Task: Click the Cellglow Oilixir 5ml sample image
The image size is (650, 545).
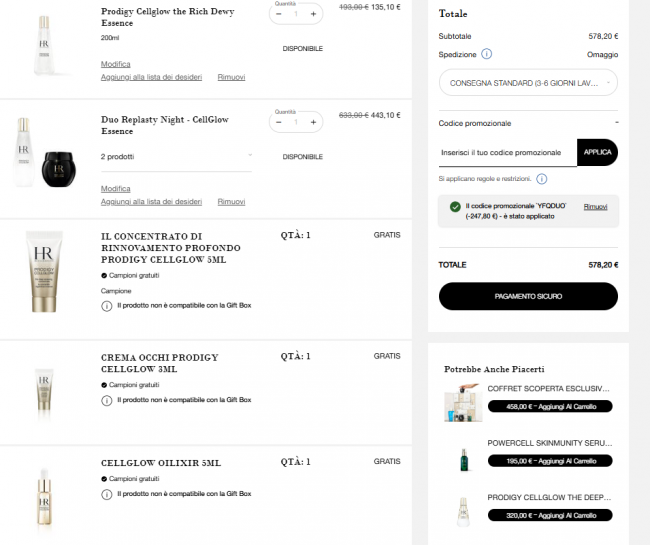Action: click(x=44, y=496)
